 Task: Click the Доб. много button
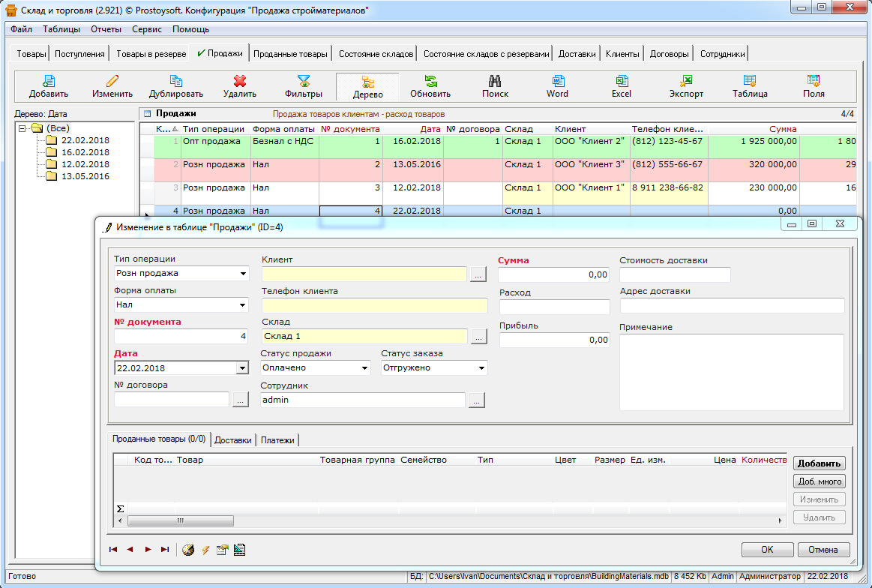tap(819, 481)
